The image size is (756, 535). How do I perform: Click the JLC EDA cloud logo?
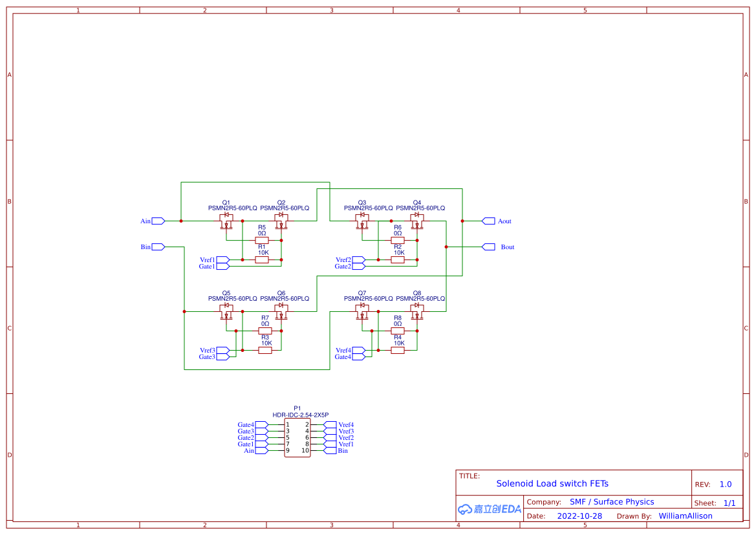point(490,509)
